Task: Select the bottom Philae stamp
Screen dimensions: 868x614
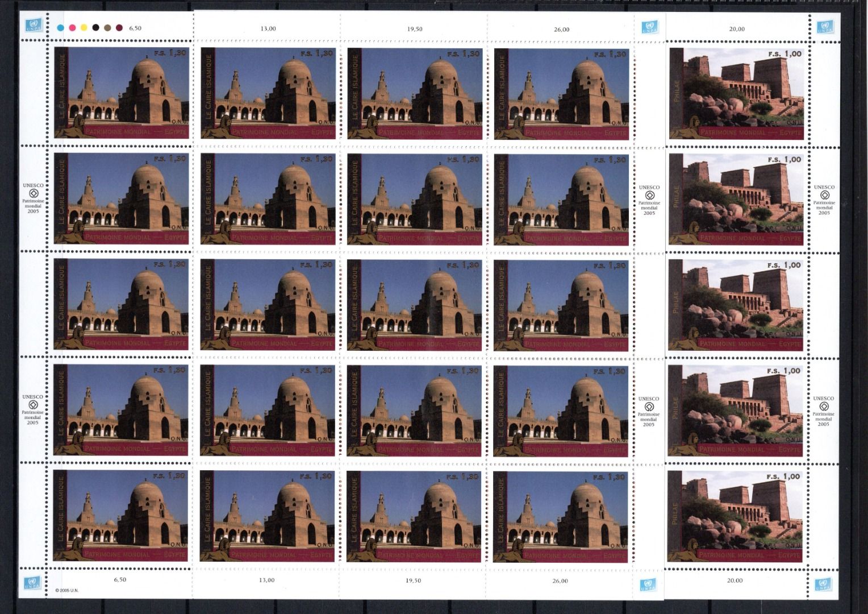Action: point(735,517)
